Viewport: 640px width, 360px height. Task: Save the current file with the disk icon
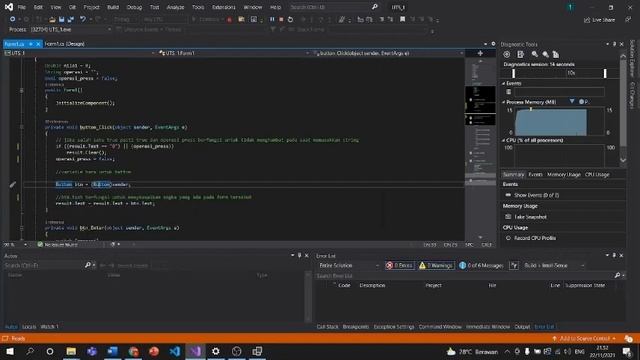click(x=62, y=19)
